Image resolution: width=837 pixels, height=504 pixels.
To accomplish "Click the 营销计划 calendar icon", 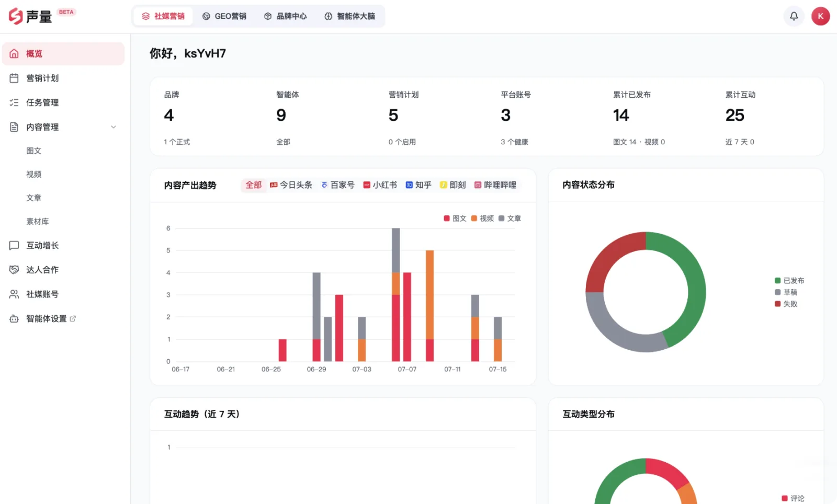I will (x=14, y=78).
